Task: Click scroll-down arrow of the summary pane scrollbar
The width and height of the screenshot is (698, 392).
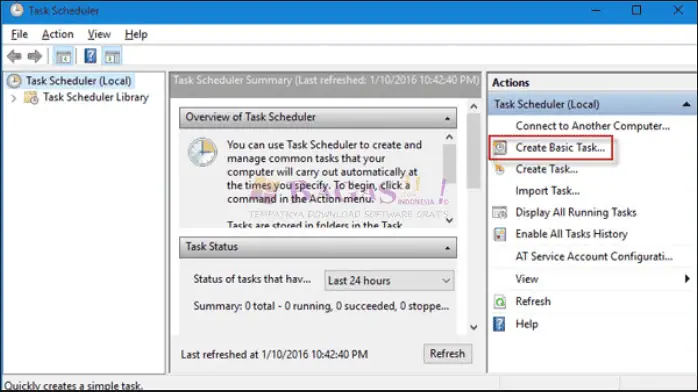Action: pos(474,327)
